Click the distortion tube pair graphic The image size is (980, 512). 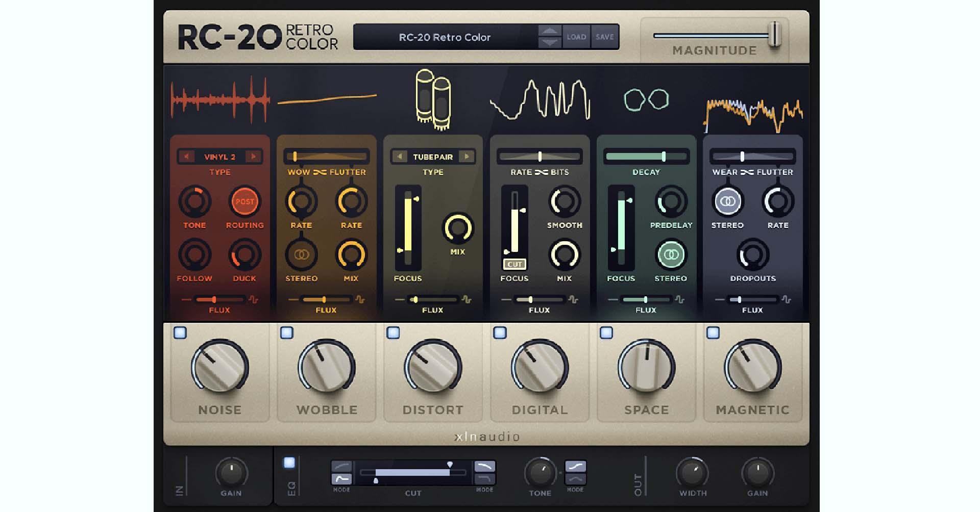[x=433, y=99]
